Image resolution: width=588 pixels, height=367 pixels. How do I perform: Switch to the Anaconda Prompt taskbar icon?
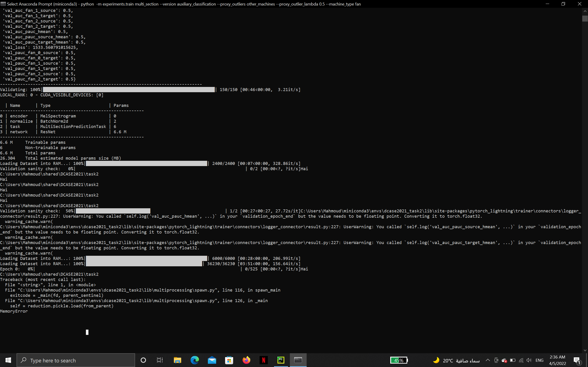click(x=298, y=360)
